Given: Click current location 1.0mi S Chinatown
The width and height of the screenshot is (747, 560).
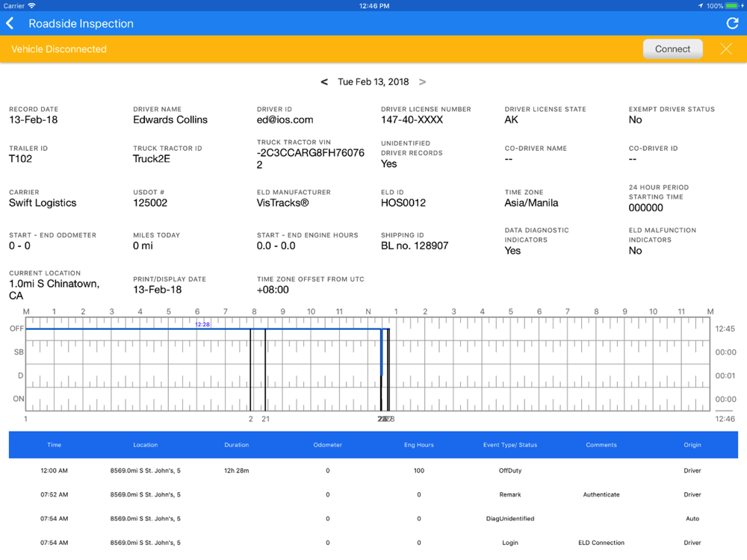Looking at the screenshot, I should [55, 290].
